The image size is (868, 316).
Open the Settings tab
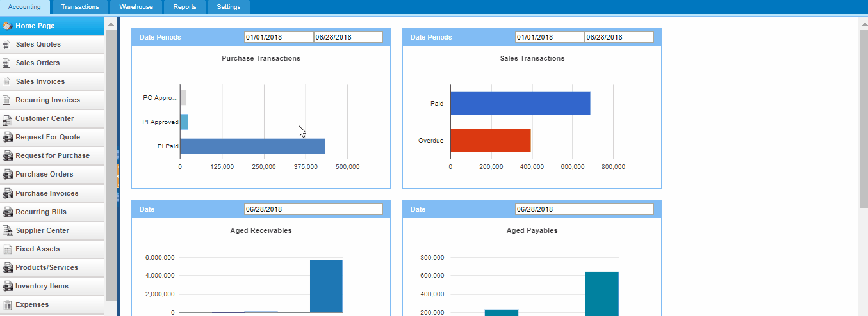point(229,7)
